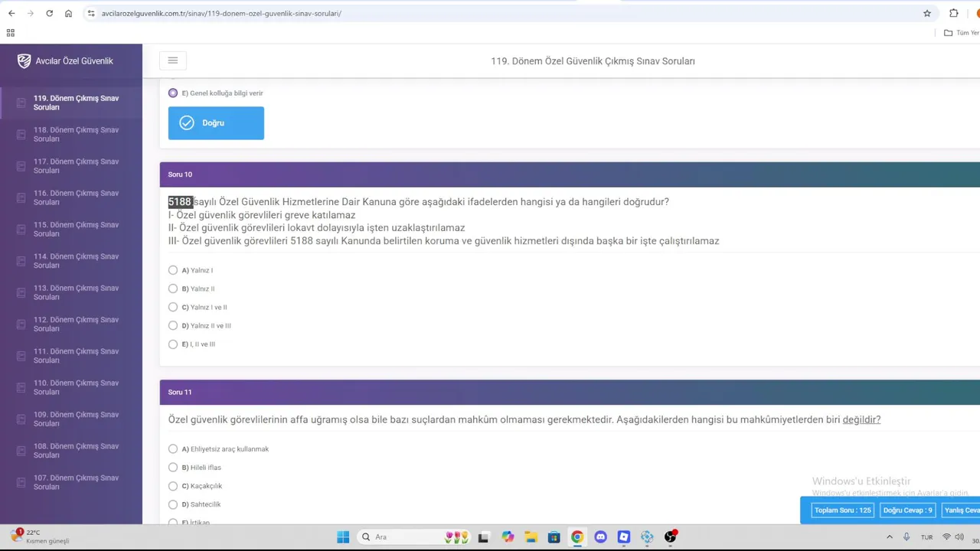Switch to Chrome on the taskbar

point(577,537)
